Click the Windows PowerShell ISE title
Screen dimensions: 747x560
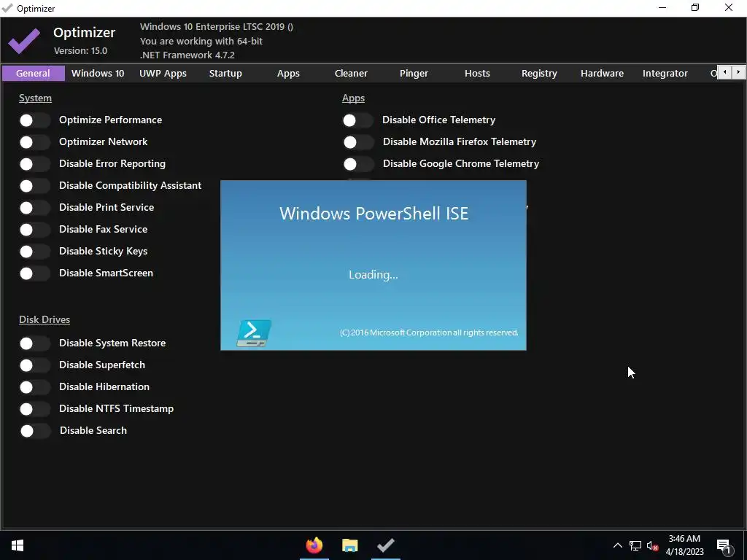pos(374,214)
